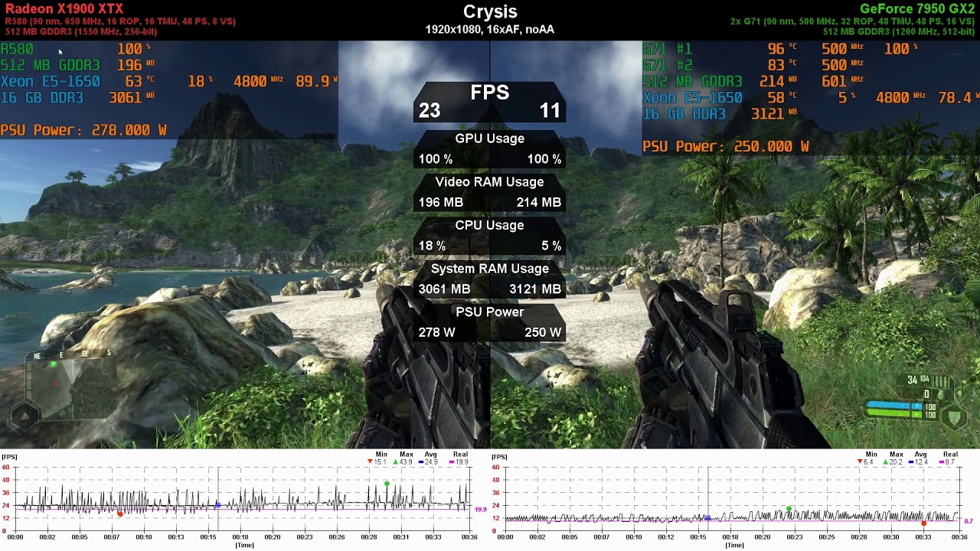Click the red Min marker on left FPS graph
Viewport: 980px width, 551px height.
pyautogui.click(x=120, y=514)
